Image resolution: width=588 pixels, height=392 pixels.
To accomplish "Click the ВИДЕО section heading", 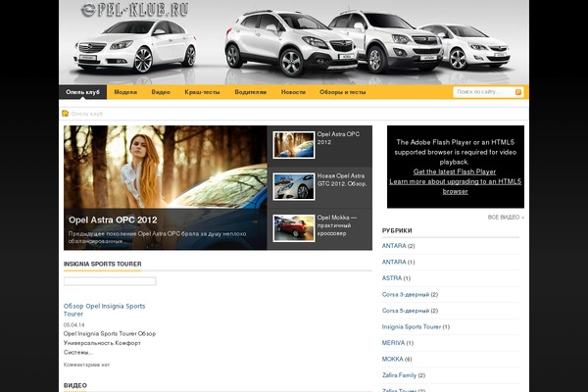I will tap(75, 385).
